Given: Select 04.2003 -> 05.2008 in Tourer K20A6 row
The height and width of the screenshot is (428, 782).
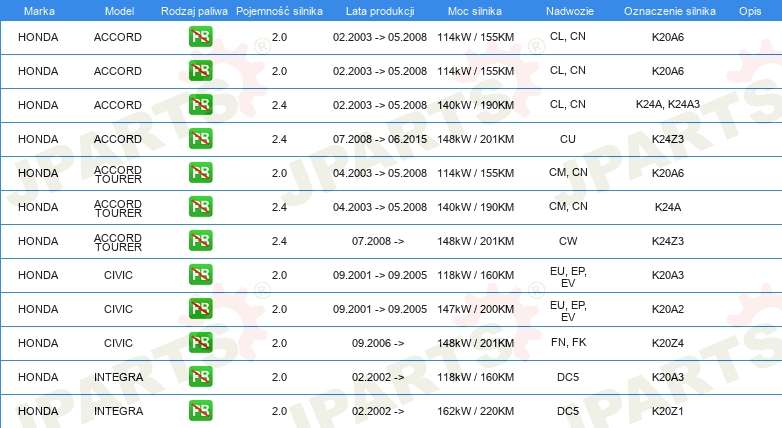Looking at the screenshot, I should point(380,173).
